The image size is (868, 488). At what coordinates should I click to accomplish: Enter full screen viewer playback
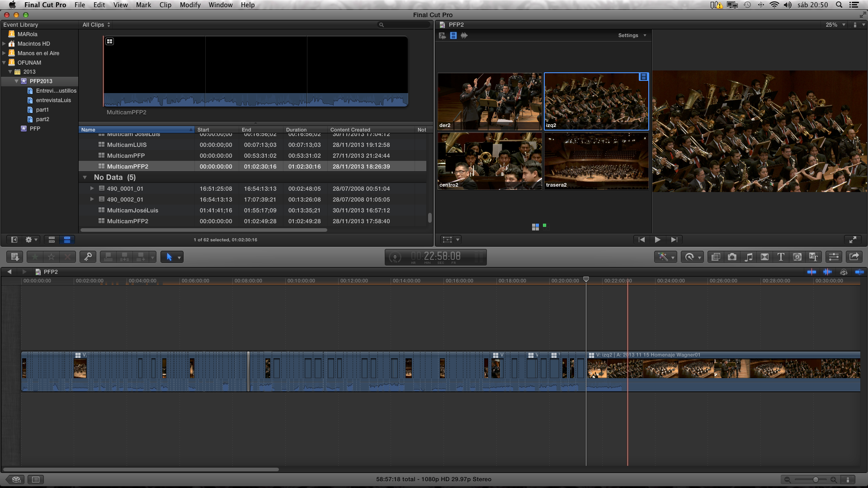[x=853, y=239]
